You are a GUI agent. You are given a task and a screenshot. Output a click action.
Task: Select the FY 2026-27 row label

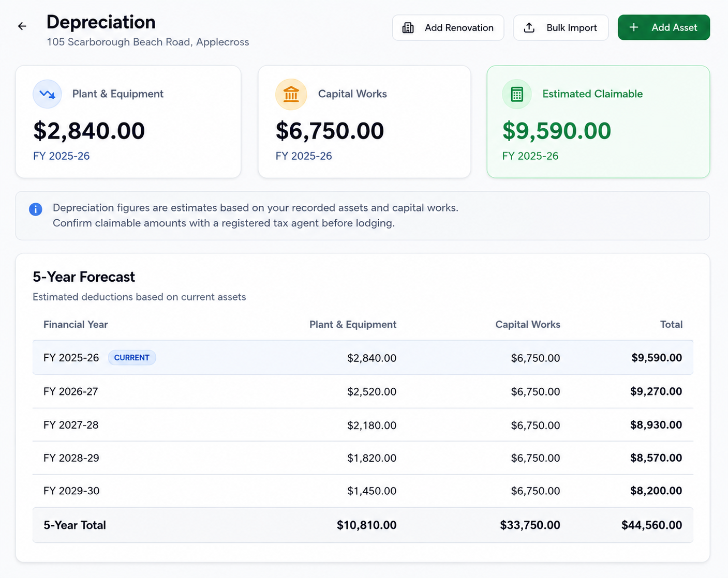pyautogui.click(x=71, y=391)
